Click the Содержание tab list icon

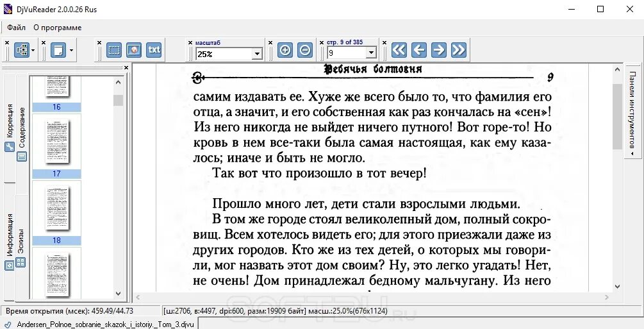[22, 156]
